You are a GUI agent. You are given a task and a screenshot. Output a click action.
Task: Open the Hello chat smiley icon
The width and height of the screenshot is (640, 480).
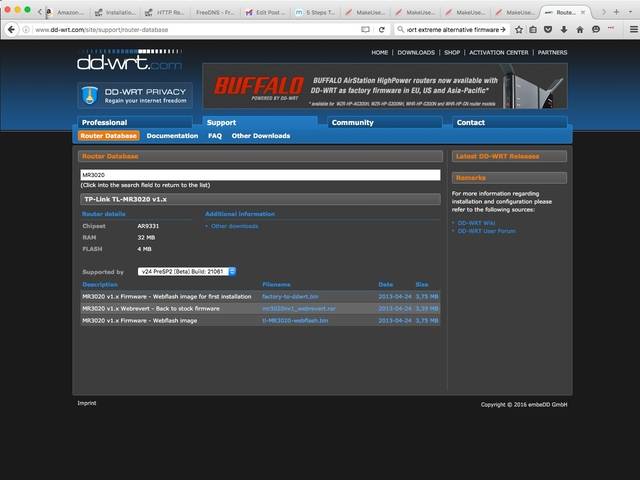coord(596,29)
